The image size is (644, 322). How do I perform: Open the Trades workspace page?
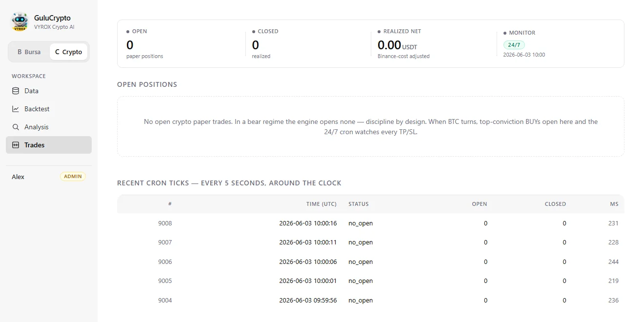coord(49,145)
